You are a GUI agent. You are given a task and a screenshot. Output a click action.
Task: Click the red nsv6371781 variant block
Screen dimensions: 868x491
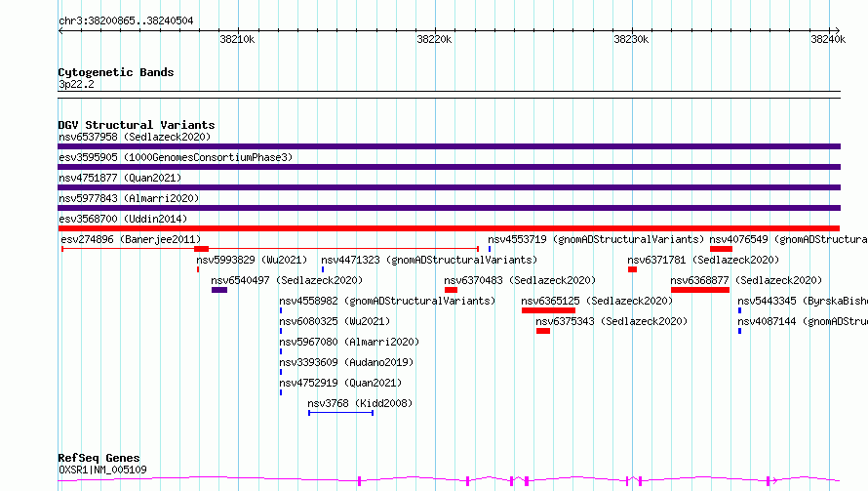coord(632,269)
